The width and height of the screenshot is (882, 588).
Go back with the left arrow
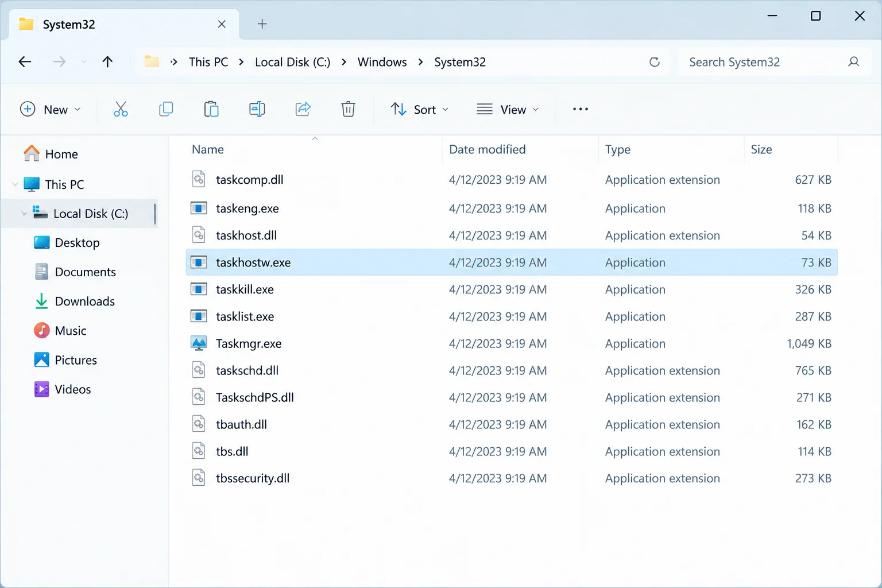[x=25, y=62]
